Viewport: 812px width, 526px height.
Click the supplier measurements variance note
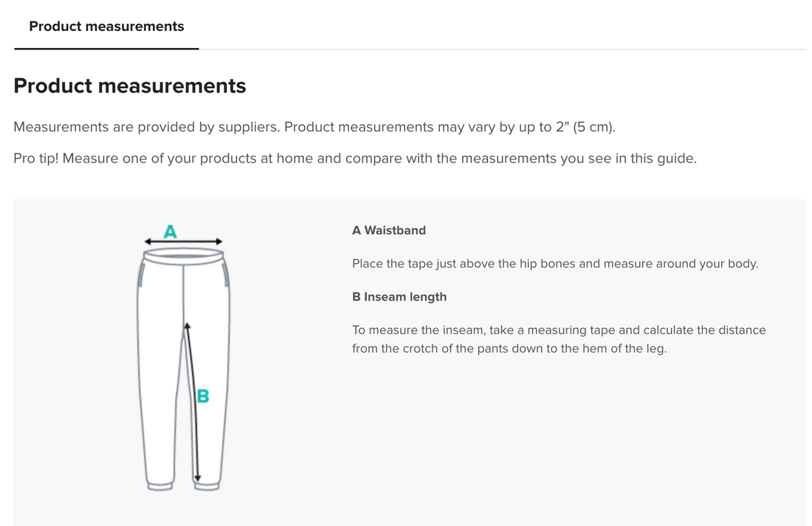pyautogui.click(x=314, y=127)
